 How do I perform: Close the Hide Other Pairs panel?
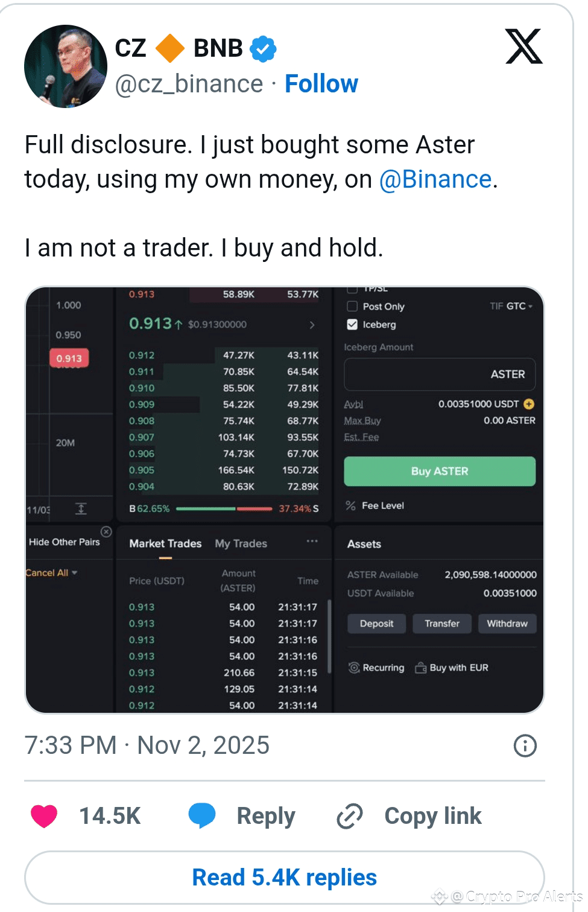(106, 532)
